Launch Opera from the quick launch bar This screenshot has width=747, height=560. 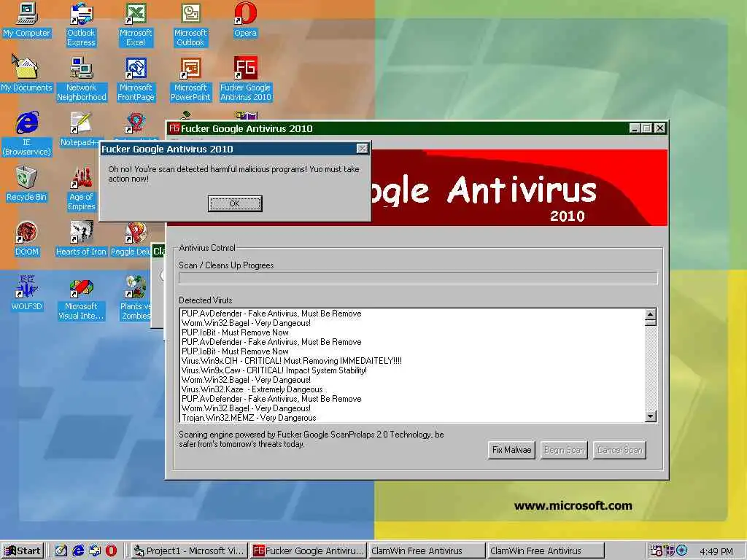[111, 551]
